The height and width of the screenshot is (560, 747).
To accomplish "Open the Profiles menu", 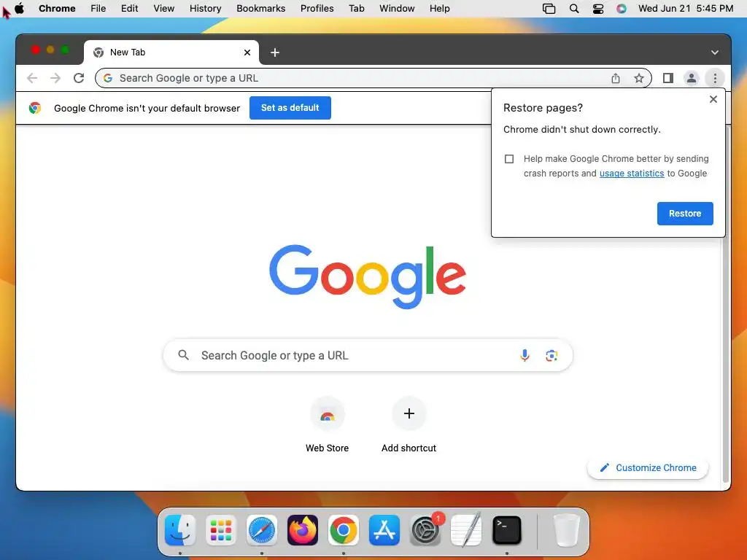I will 317,9.
